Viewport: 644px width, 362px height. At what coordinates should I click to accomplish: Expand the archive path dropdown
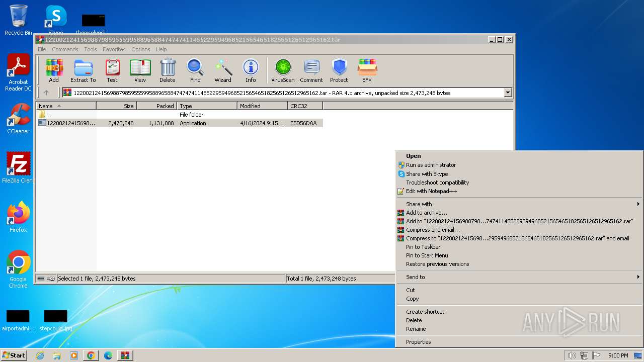[508, 93]
